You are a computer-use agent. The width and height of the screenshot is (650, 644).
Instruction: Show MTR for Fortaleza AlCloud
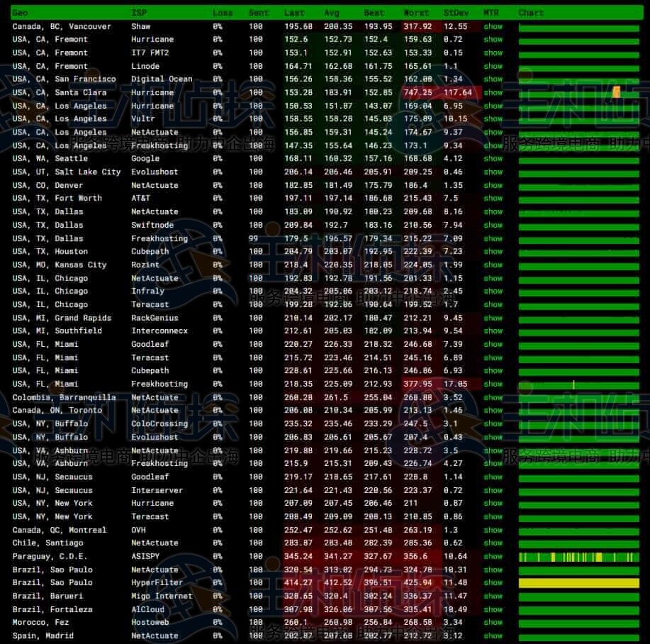coord(493,609)
